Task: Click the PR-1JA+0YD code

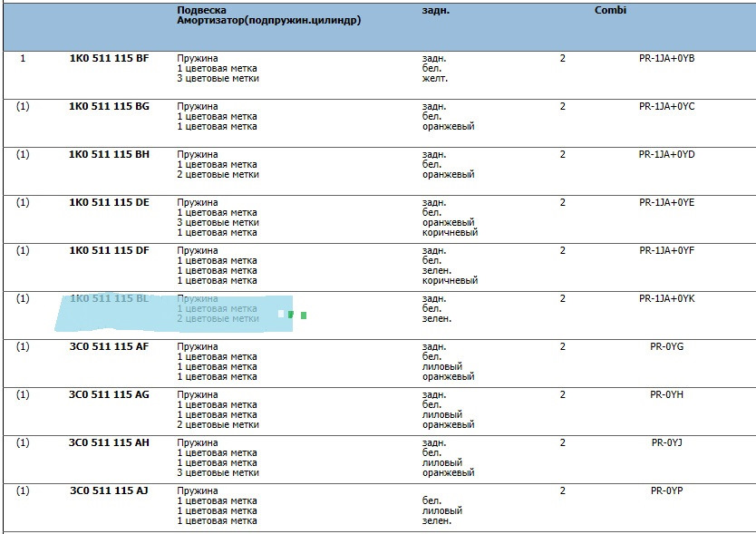Action: (x=667, y=154)
